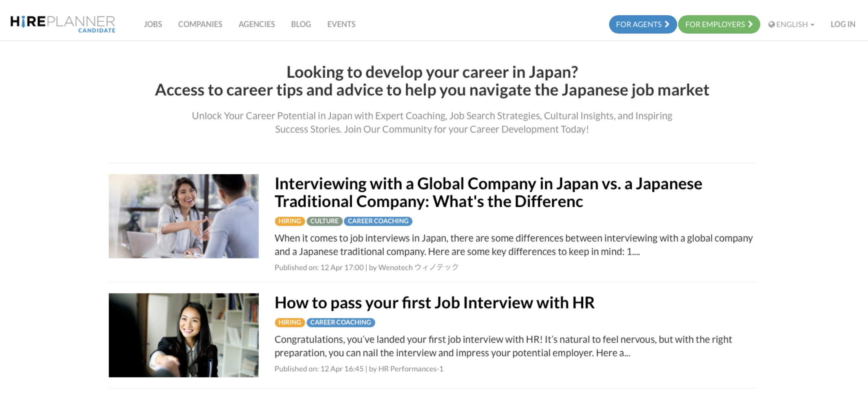Click the first article's handshake thumbnail image
868x393 pixels.
click(x=184, y=216)
